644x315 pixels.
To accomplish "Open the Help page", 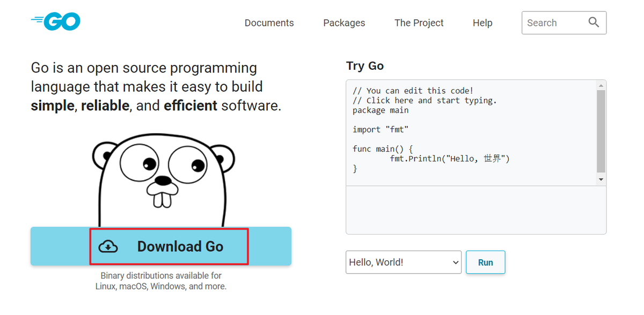I will [x=482, y=23].
